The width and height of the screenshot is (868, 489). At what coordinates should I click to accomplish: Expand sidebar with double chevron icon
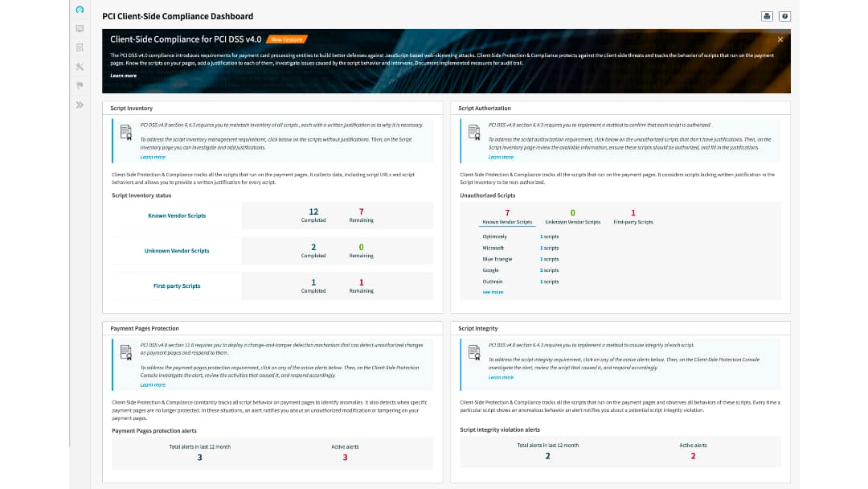pos(79,105)
